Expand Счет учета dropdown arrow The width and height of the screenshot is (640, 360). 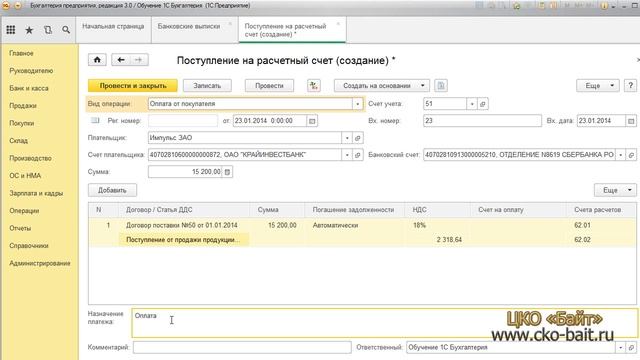(x=472, y=104)
